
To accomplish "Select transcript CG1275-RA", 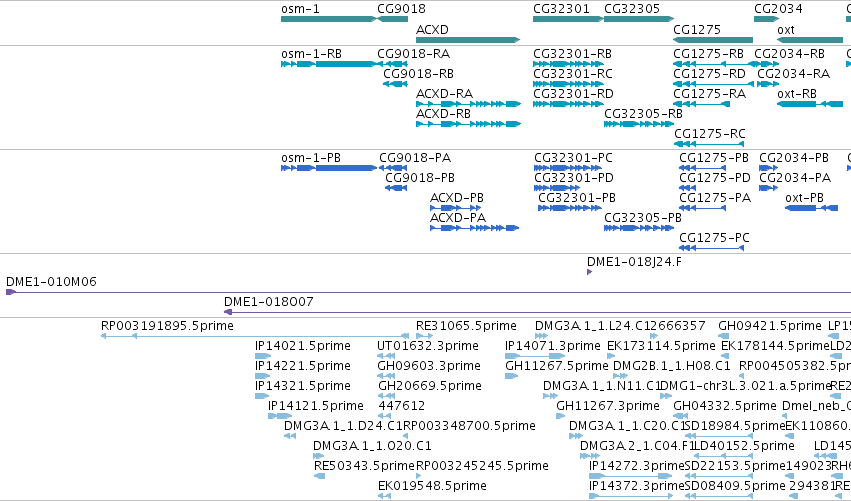I will [701, 104].
